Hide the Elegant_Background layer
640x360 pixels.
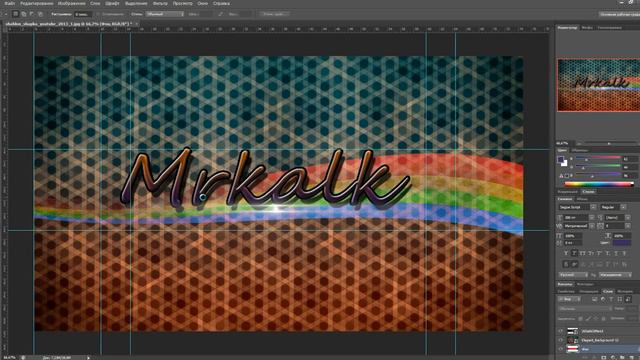point(561,340)
